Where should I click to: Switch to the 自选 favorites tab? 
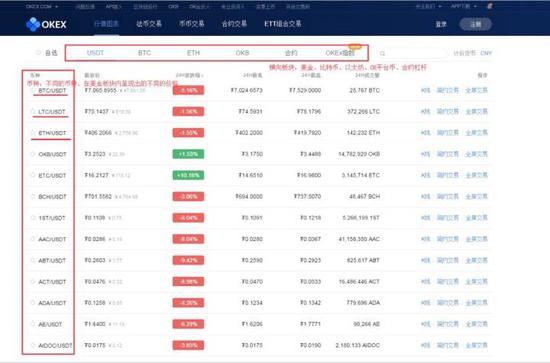pos(51,53)
